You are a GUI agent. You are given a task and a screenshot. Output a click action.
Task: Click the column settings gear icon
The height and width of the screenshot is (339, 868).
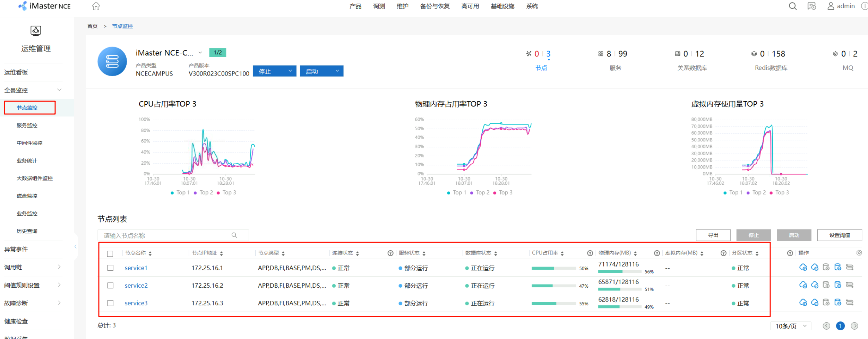[x=859, y=253]
